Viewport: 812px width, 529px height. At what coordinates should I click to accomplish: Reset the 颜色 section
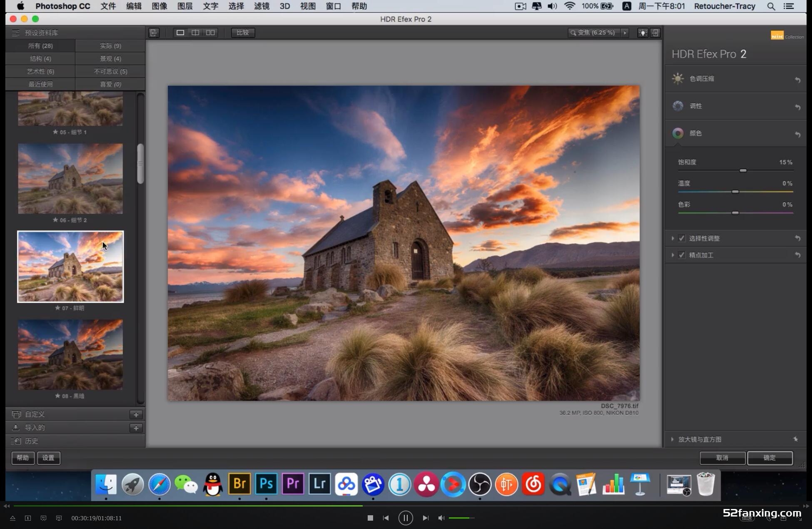coord(797,134)
